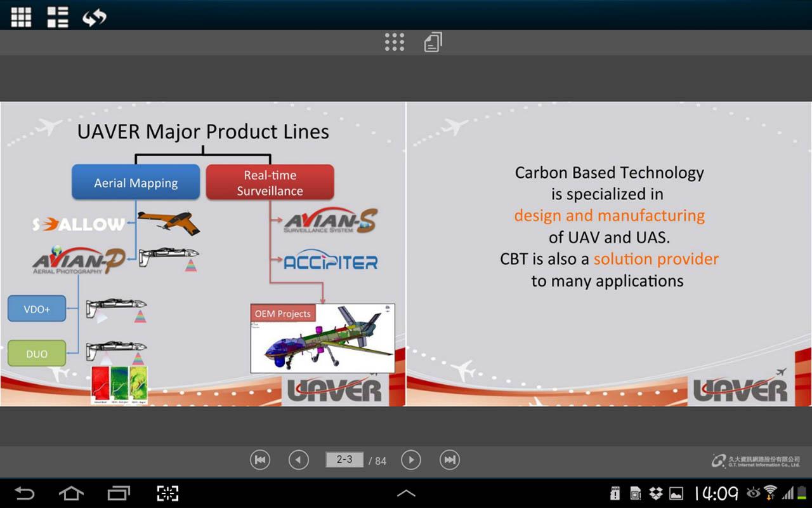Tap the VDO+ blue box

click(x=37, y=309)
